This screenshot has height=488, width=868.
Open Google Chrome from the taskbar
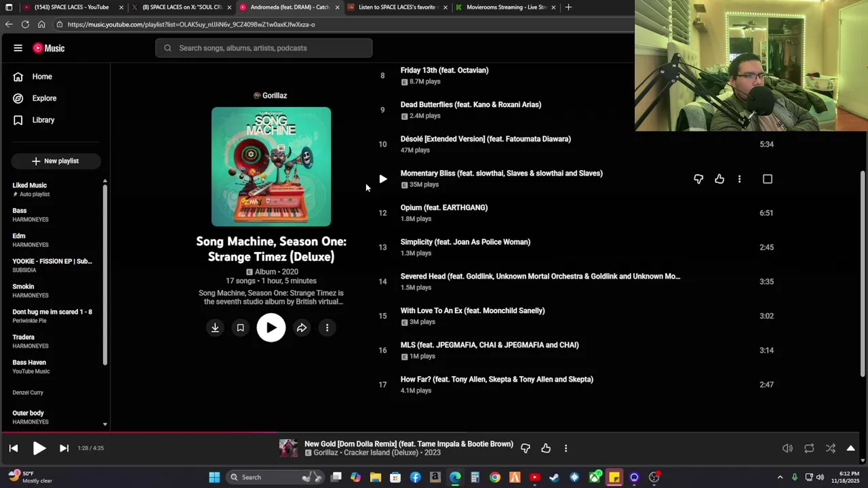tap(495, 477)
